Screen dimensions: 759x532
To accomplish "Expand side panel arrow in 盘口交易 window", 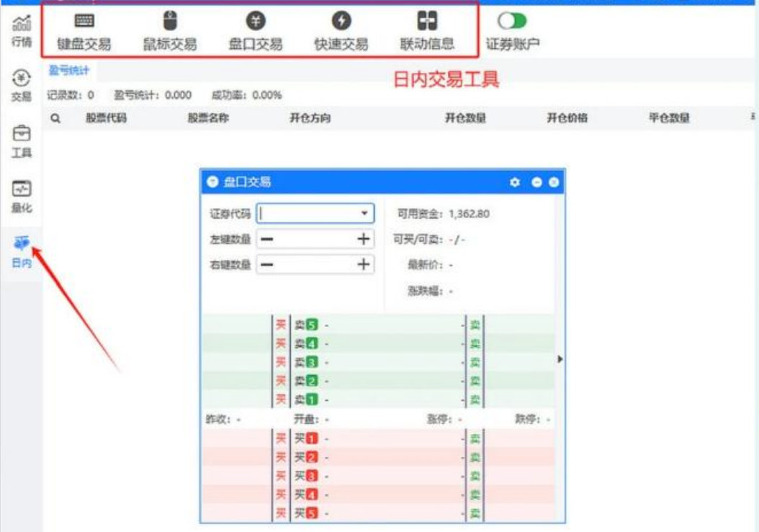I will [560, 359].
